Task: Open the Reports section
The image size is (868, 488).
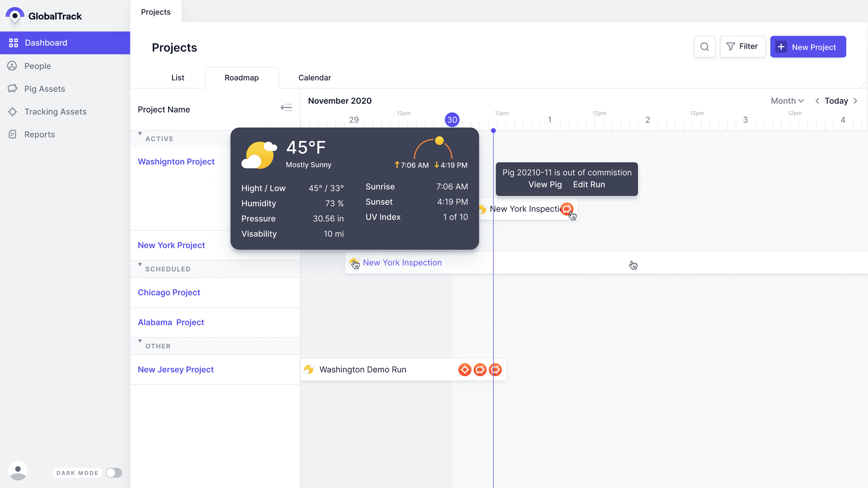Action: (40, 134)
